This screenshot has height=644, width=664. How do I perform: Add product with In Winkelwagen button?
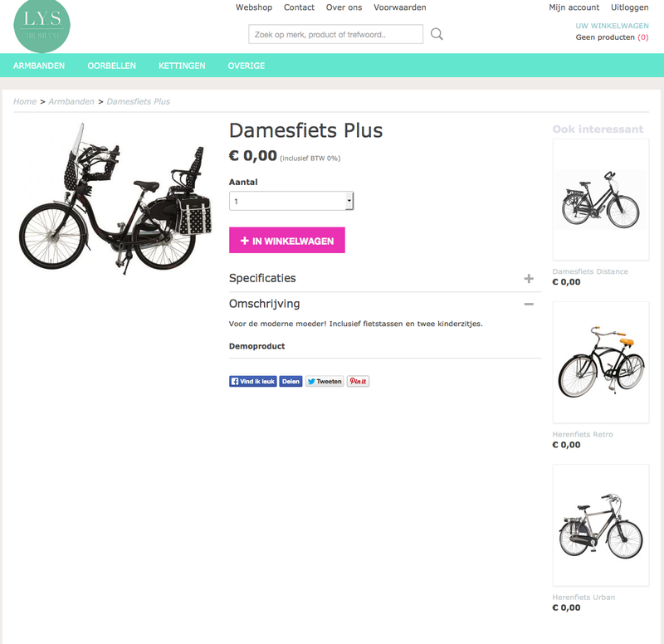pyautogui.click(x=287, y=240)
